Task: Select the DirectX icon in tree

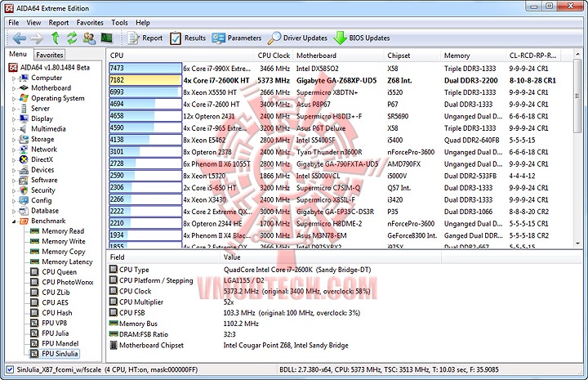Action: click(x=24, y=159)
